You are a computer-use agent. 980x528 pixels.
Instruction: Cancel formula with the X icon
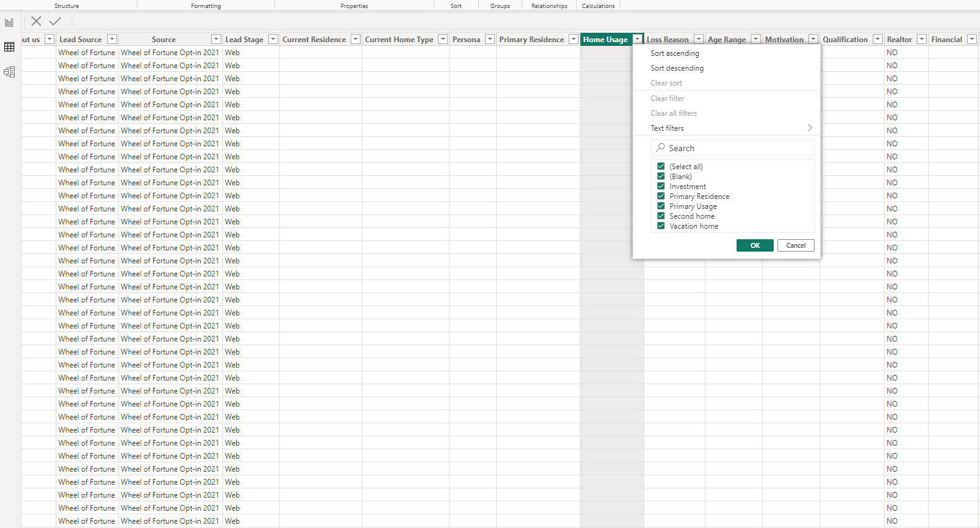click(37, 22)
